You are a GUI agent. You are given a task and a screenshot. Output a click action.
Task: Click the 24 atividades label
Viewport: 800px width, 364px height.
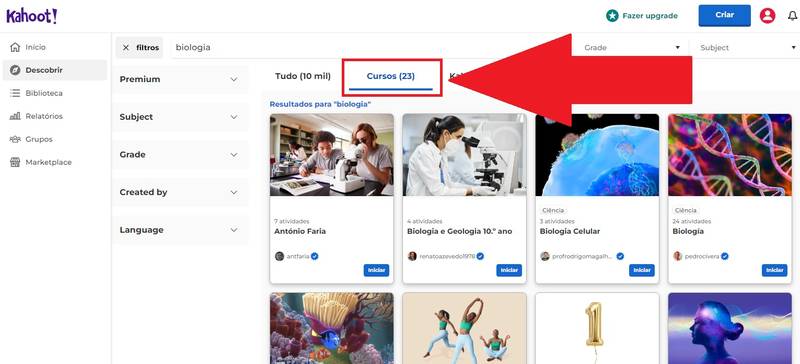click(x=692, y=222)
